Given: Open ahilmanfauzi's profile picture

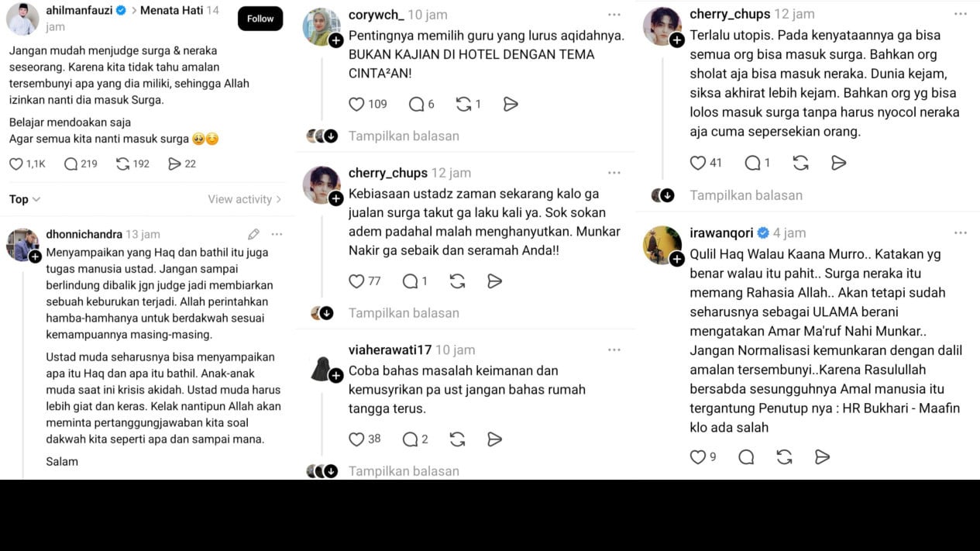Looking at the screenshot, I should pyautogui.click(x=22, y=19).
